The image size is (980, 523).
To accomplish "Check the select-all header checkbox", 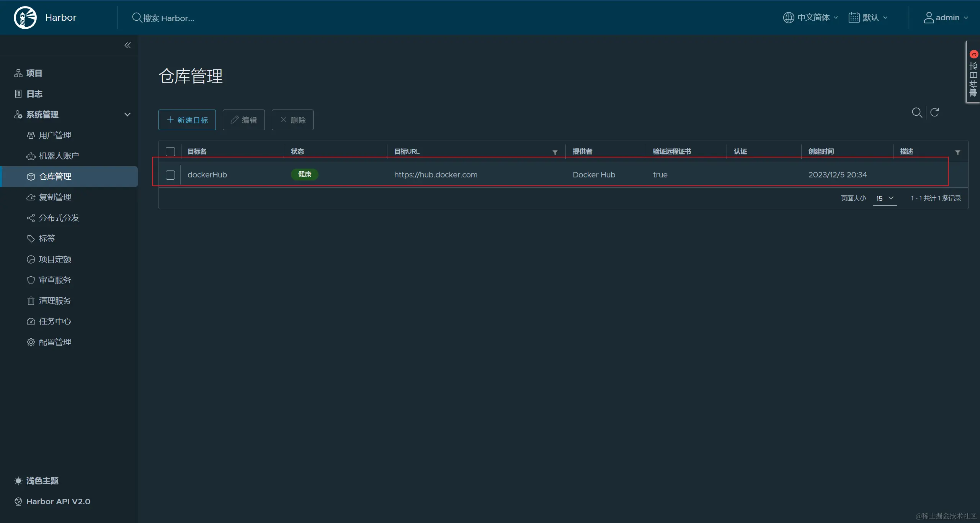I will [170, 152].
